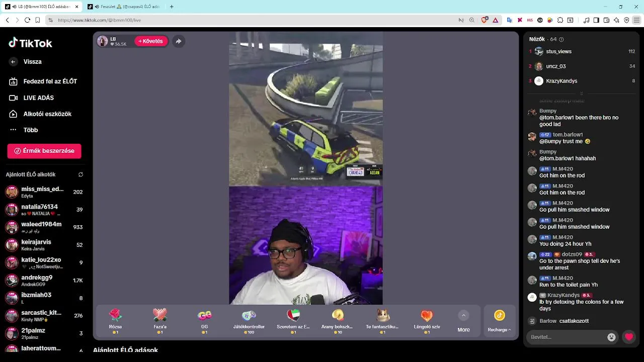Click the TikTok logo
Viewport: 644px width, 362px height.
click(x=30, y=43)
